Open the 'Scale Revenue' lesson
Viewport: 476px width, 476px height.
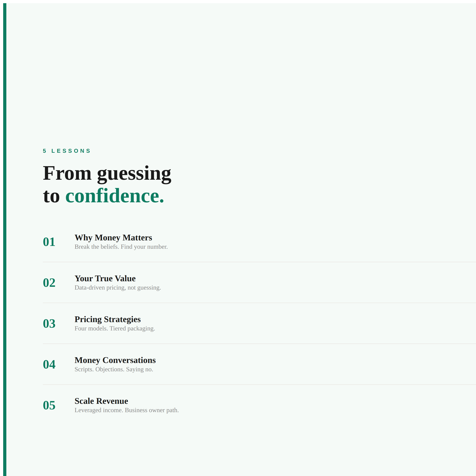point(101,401)
